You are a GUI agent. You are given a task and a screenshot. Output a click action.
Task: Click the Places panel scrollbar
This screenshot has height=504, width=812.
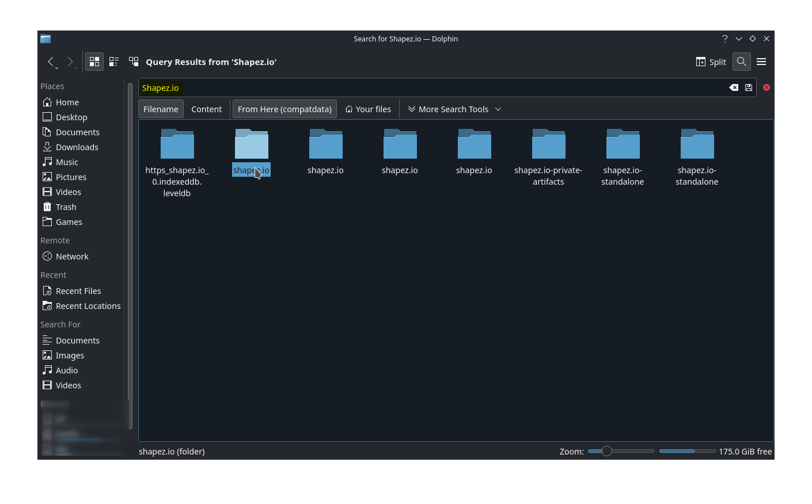(x=130, y=256)
